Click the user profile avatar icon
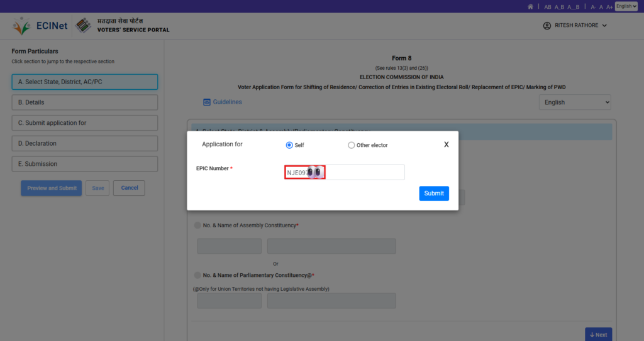 pyautogui.click(x=547, y=26)
